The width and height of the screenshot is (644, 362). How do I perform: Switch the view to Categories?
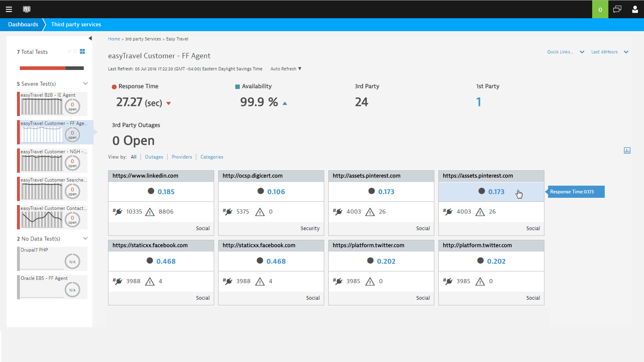pyautogui.click(x=212, y=157)
